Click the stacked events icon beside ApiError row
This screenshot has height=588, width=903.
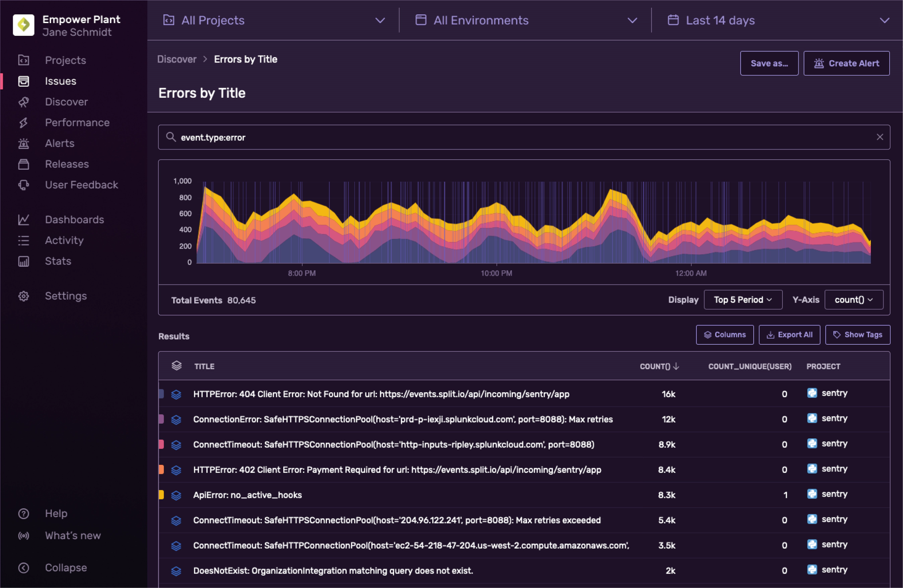[x=176, y=495]
